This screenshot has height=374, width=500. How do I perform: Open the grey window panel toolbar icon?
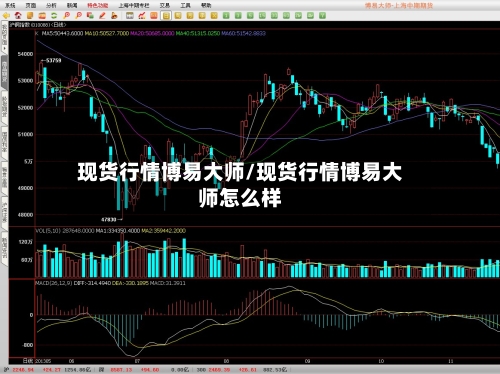click(x=130, y=15)
